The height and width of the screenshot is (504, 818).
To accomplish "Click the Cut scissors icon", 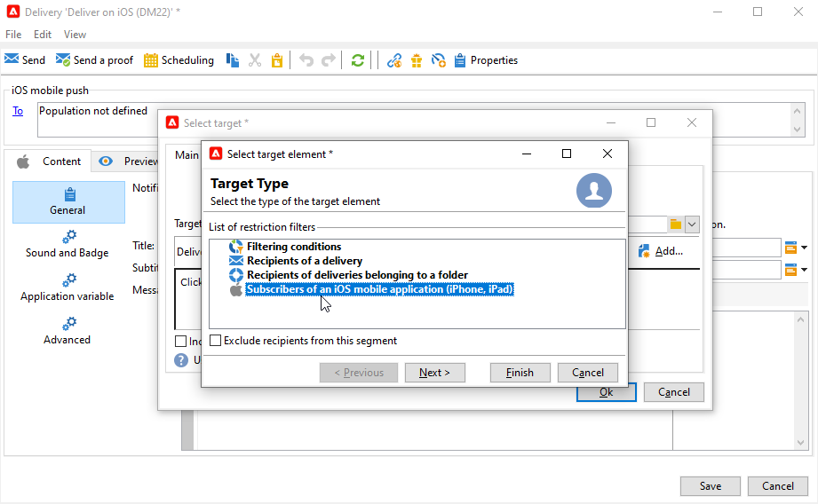I will click(255, 60).
